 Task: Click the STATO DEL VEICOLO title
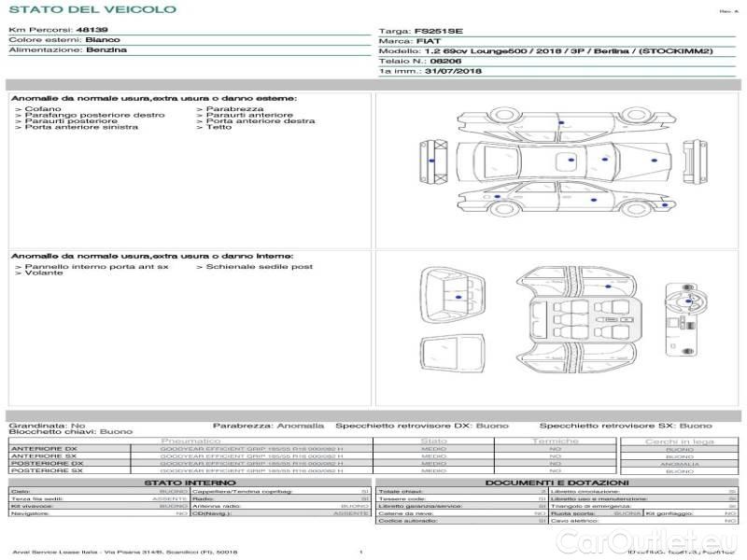pyautogui.click(x=92, y=9)
